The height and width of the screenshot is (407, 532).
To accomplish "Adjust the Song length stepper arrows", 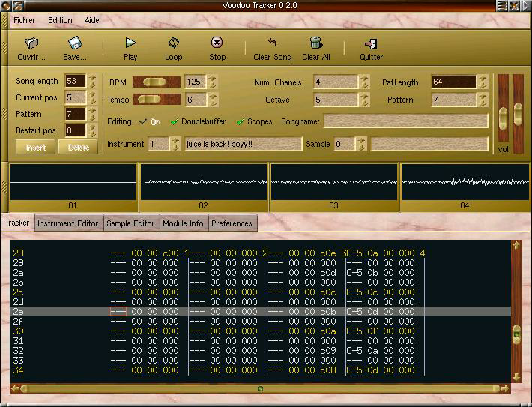I will [93, 82].
